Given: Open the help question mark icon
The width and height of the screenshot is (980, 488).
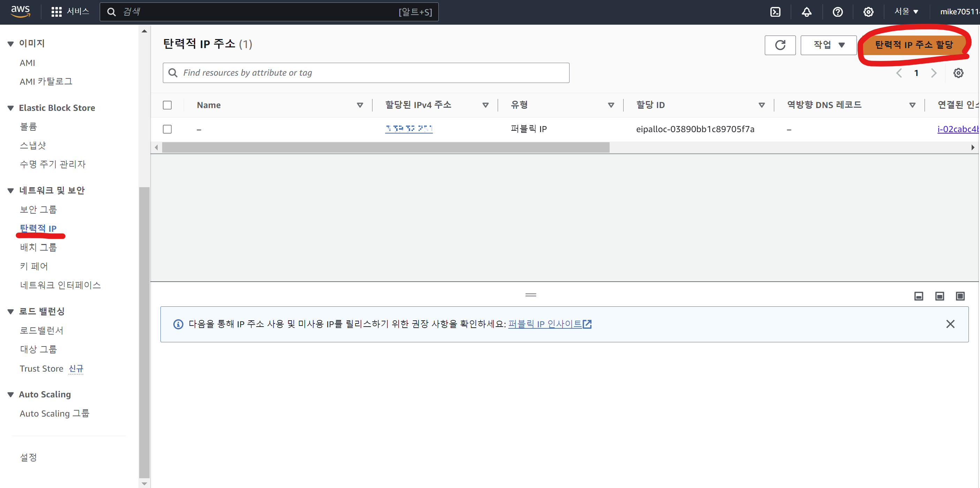Looking at the screenshot, I should pyautogui.click(x=837, y=12).
